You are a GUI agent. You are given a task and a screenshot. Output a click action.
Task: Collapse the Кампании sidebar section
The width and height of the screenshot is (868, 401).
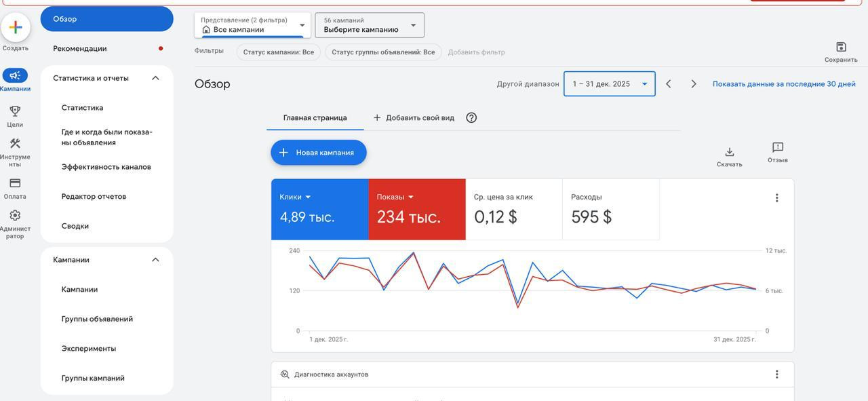[155, 260]
